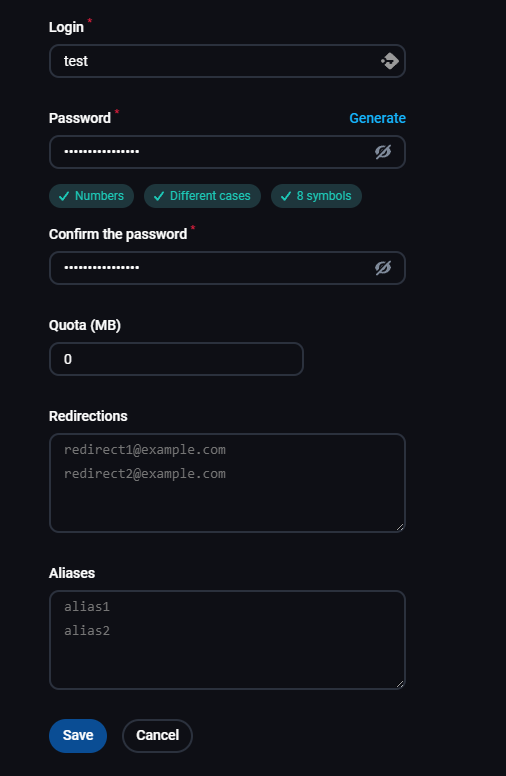Screen dimensions: 506x776
Task: Click into the Redirections text area
Action: coord(227,483)
